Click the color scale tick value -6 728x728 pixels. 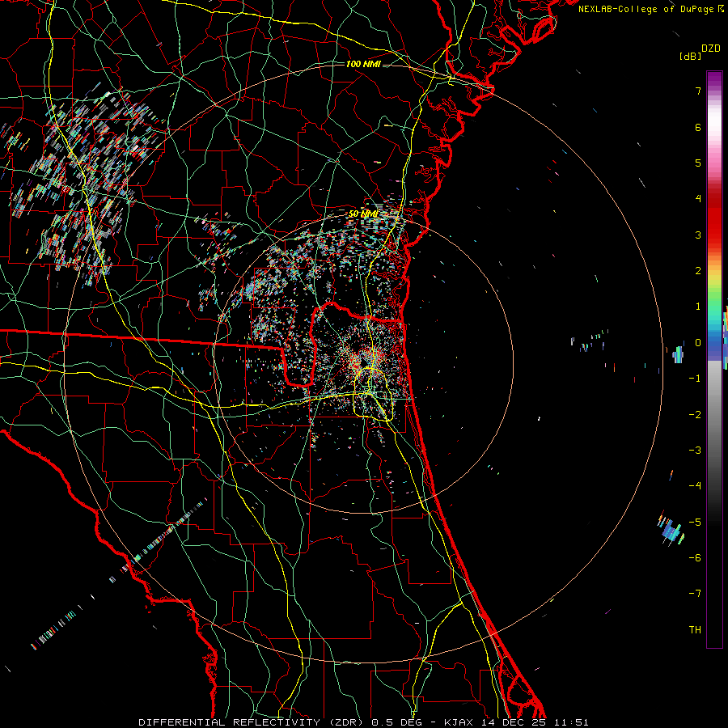[x=695, y=558]
